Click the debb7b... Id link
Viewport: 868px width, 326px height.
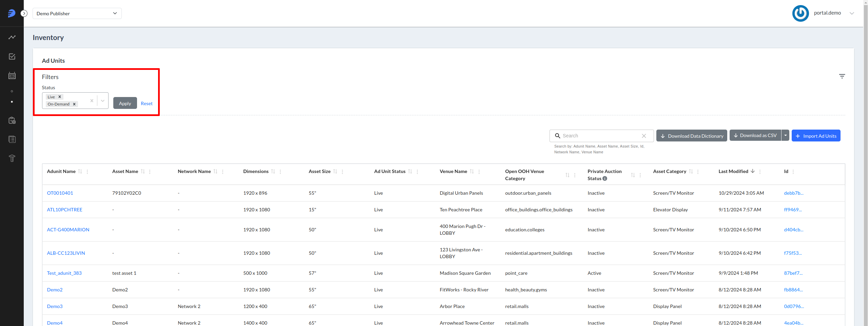[793, 193]
